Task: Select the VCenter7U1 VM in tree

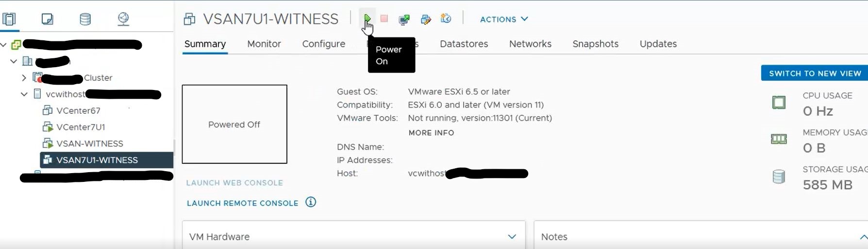Action: point(81,127)
